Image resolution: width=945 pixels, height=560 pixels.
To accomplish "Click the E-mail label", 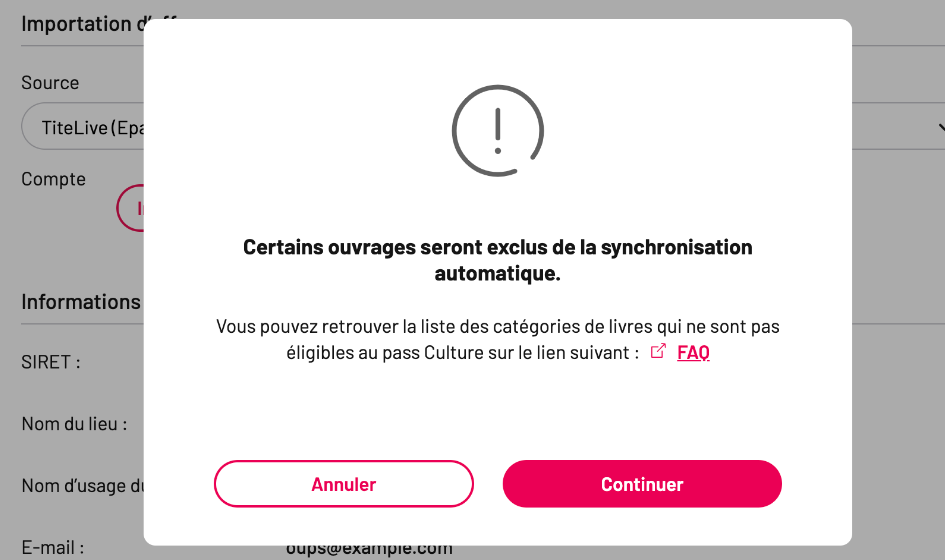I will tap(52, 547).
